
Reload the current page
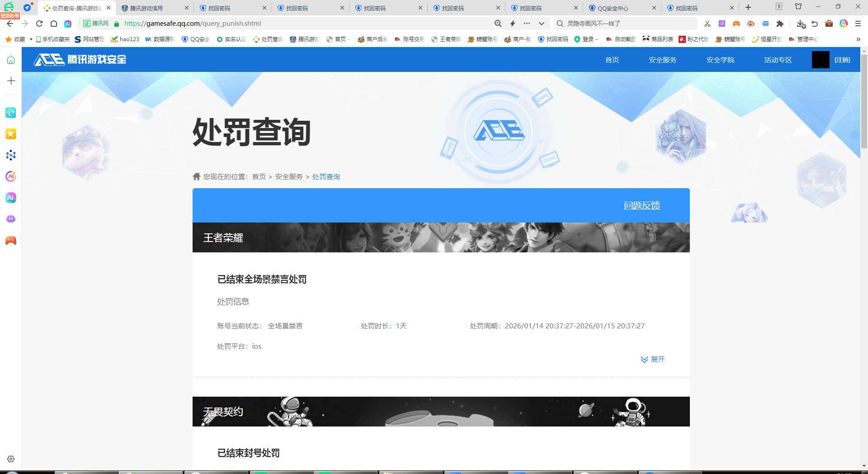39,24
